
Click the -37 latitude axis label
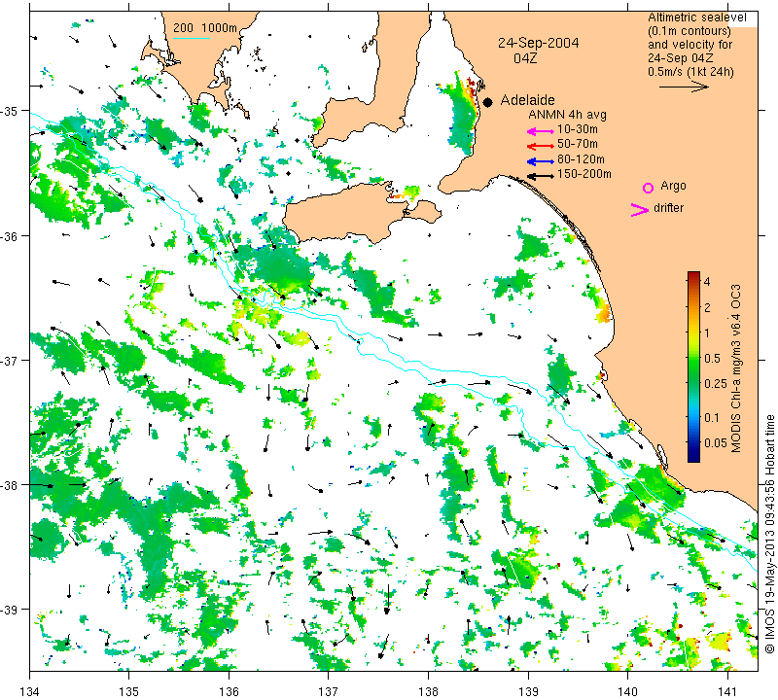point(9,360)
